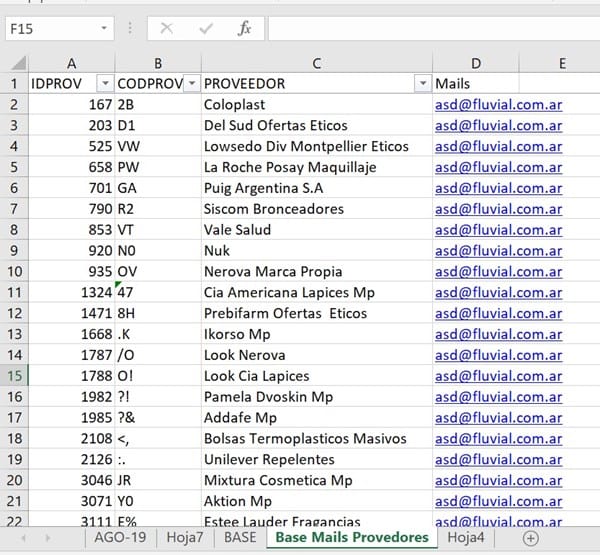The image size is (600, 555).
Task: Open email link for Aktion Mp
Action: pyautogui.click(x=498, y=501)
